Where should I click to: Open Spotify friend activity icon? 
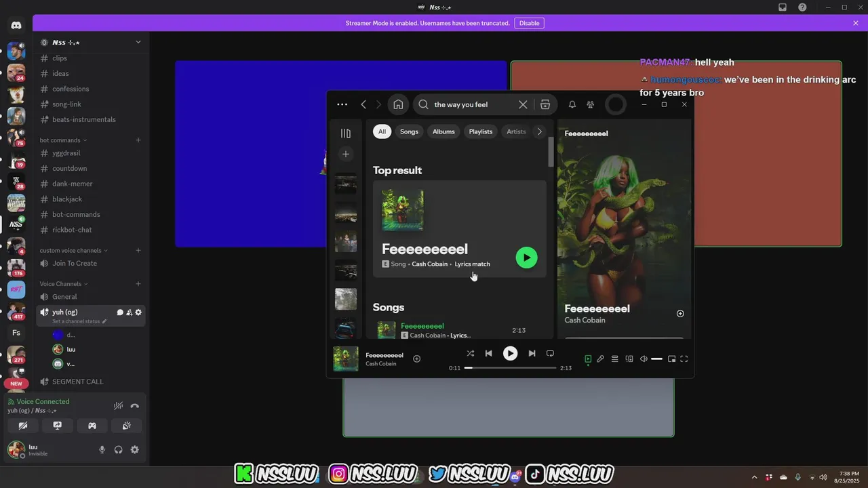(591, 104)
